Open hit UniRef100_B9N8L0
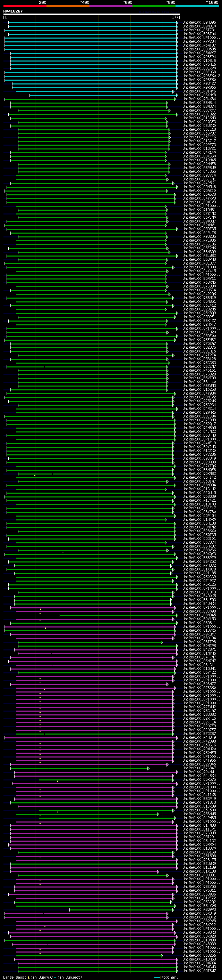Screen dimensions: 222x980 tap(199, 26)
